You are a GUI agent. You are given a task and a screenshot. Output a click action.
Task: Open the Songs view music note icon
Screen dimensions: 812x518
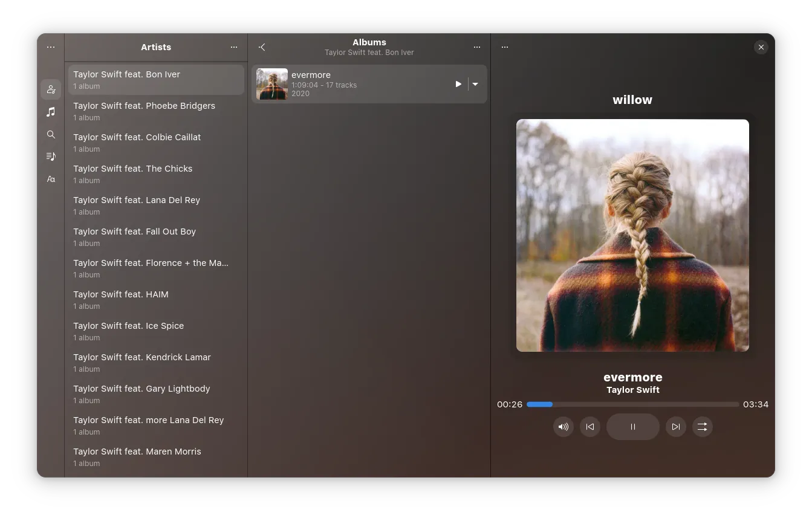tap(51, 112)
